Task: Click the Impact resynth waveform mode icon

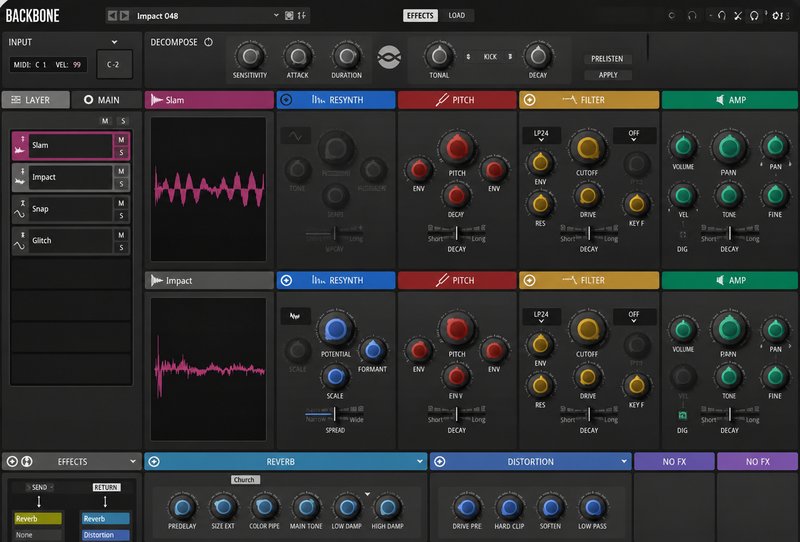Action: [295, 316]
